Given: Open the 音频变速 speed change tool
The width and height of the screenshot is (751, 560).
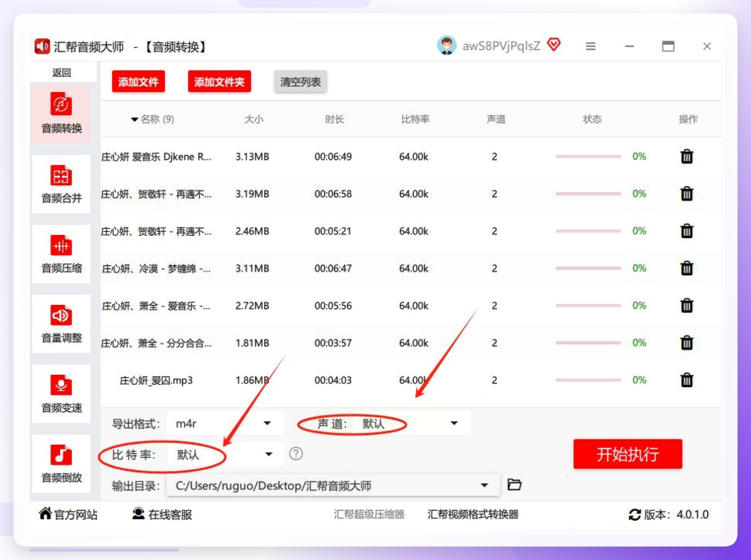Looking at the screenshot, I should pyautogui.click(x=61, y=394).
